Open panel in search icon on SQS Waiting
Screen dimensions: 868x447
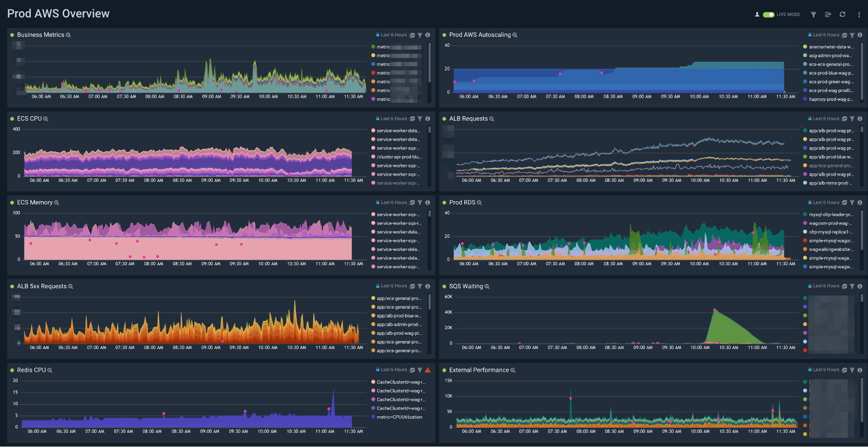pyautogui.click(x=844, y=286)
